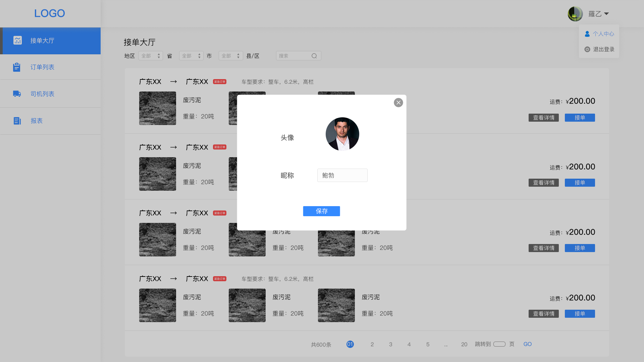
Task: Click the 订单列表 clipboard icon
Action: [x=17, y=67]
